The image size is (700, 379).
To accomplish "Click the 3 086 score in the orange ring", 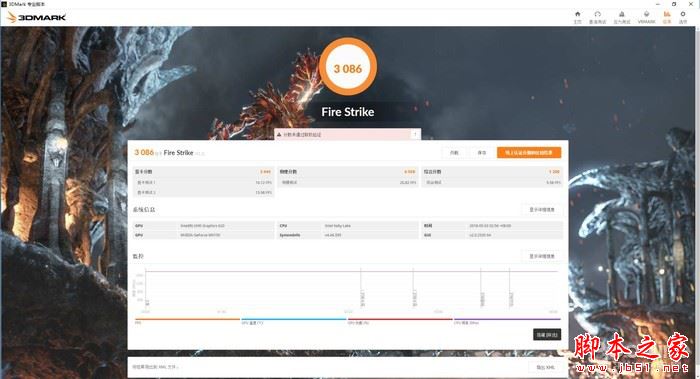I will [x=348, y=69].
